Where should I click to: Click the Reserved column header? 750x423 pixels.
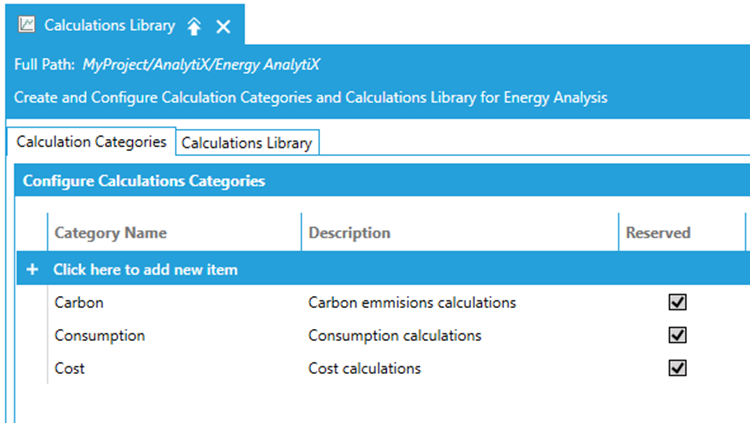658,233
